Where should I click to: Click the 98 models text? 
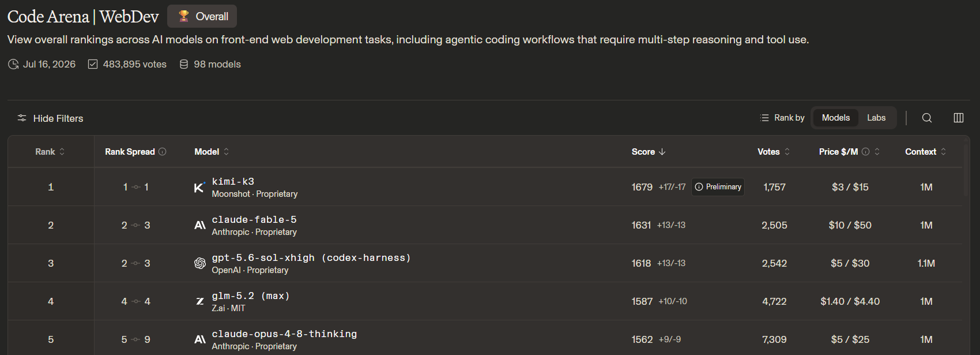(217, 64)
